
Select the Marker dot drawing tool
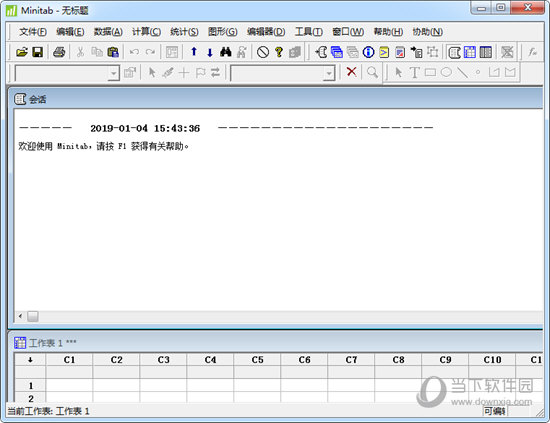coord(478,72)
